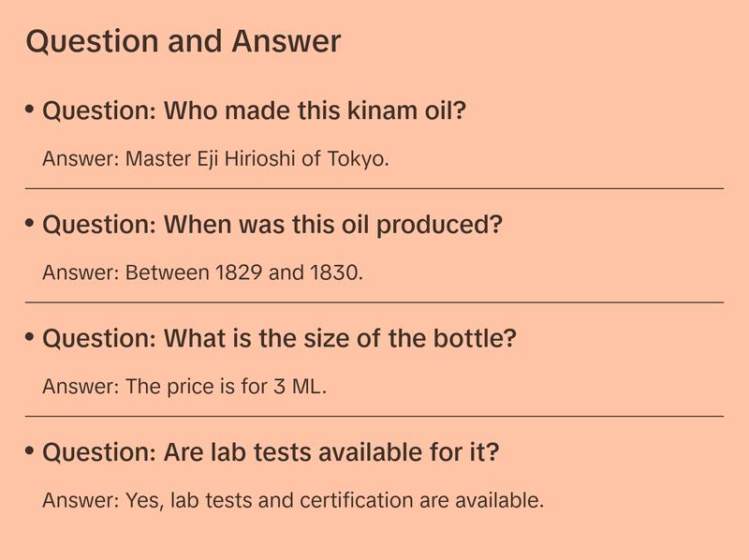This screenshot has height=560, width=749.
Task: Select the "The price is for 3 ML" answer
Action: click(x=184, y=387)
